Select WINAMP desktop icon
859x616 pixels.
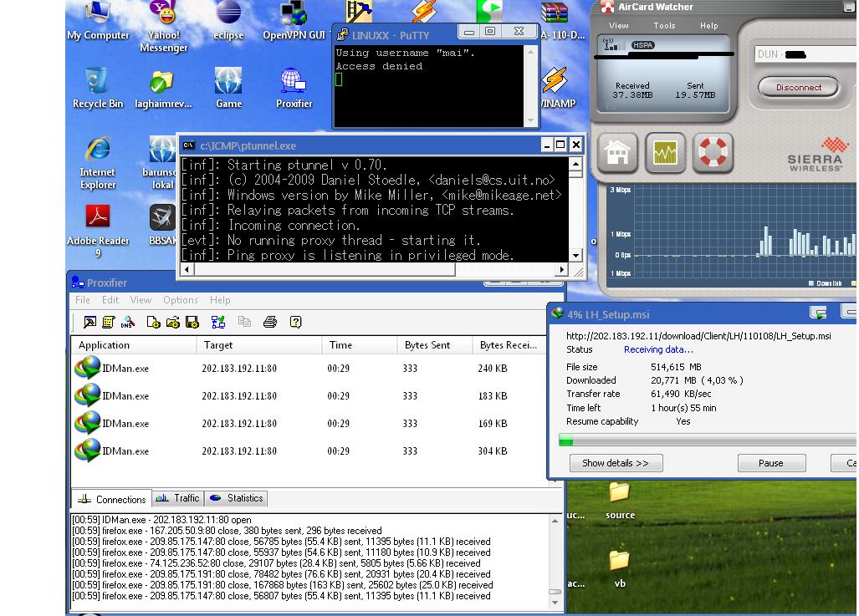pos(558,88)
